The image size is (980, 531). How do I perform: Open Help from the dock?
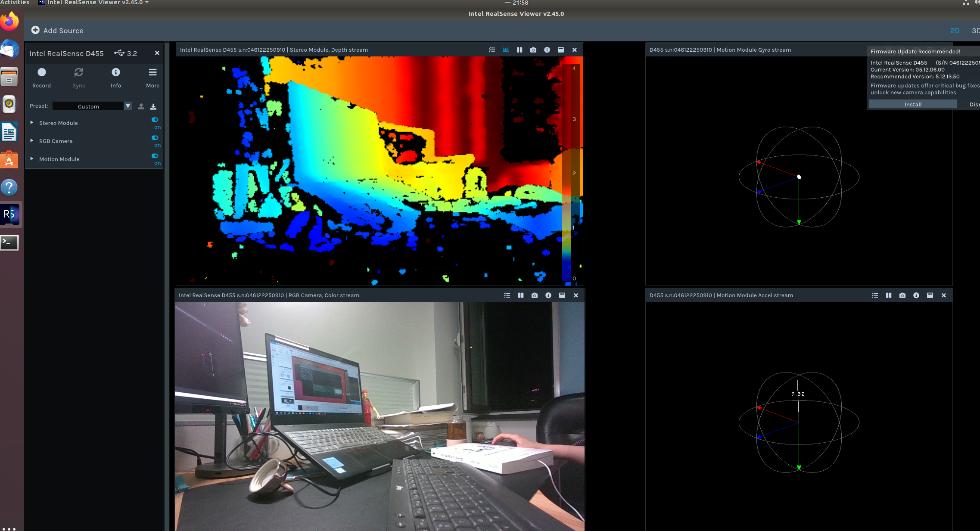pyautogui.click(x=9, y=187)
